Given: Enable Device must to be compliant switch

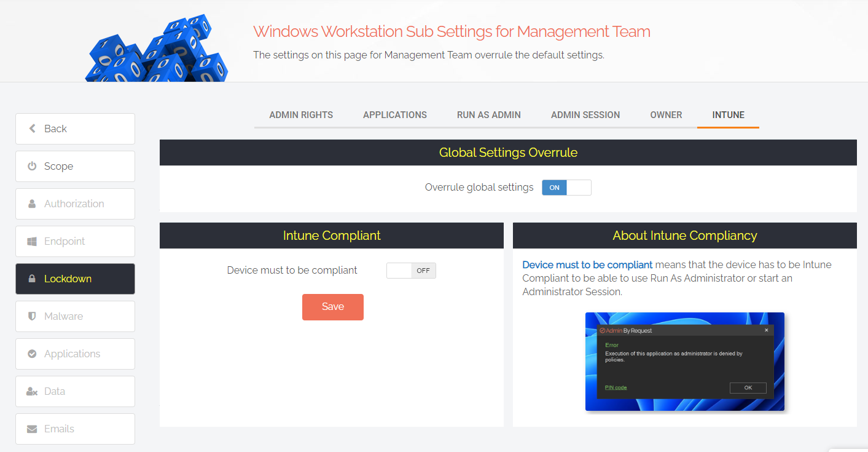Looking at the screenshot, I should click(x=411, y=271).
